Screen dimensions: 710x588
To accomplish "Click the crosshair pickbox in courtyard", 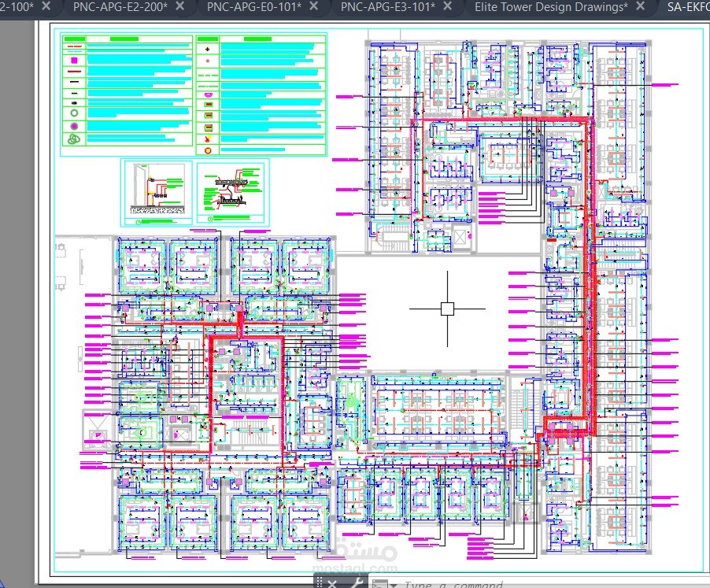I will point(447,309).
